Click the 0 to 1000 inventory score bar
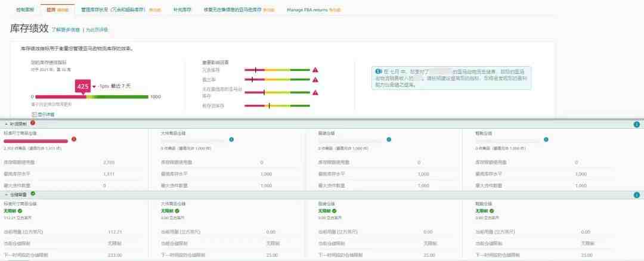The width and height of the screenshot is (644, 261). click(92, 97)
